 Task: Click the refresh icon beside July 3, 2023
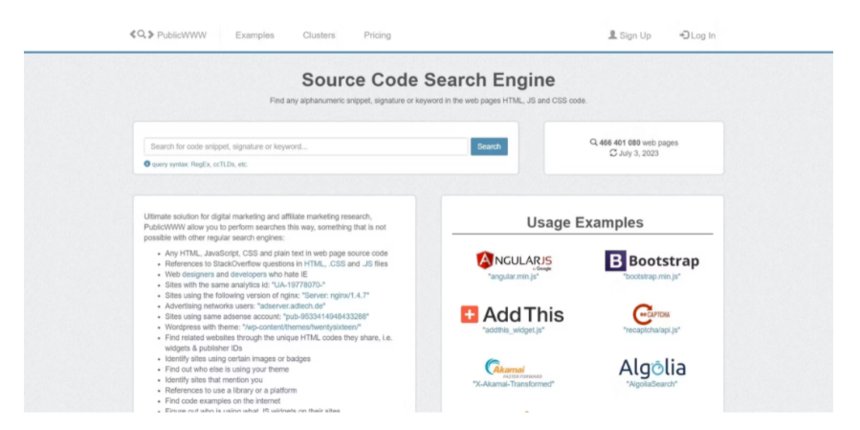[613, 153]
